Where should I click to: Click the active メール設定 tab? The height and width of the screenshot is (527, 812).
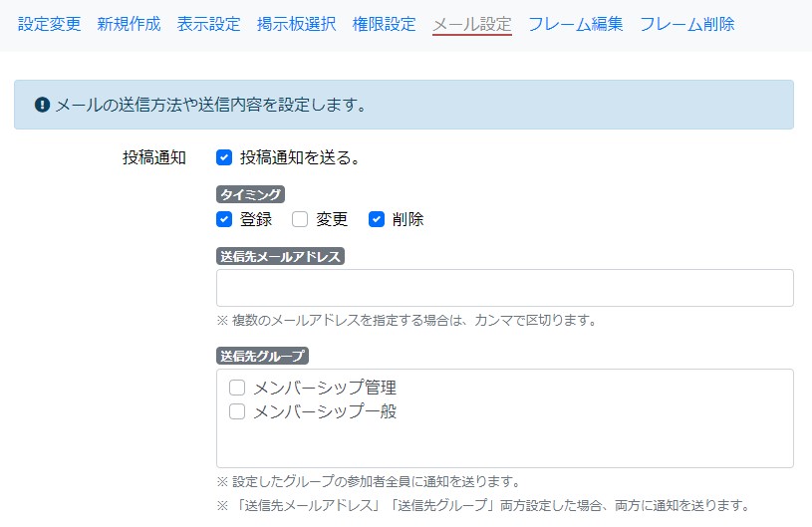pos(471,24)
